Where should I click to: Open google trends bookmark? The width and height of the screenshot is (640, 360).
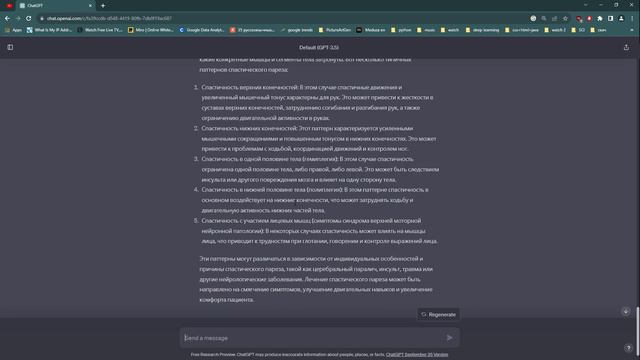(x=296, y=30)
